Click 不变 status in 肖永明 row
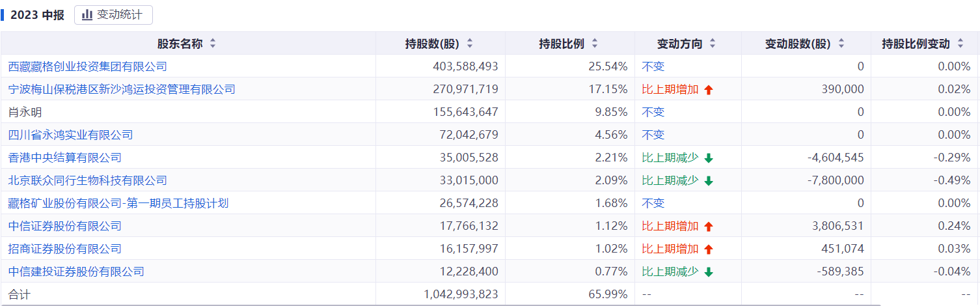Viewport: 980px width, 306px height. (653, 112)
